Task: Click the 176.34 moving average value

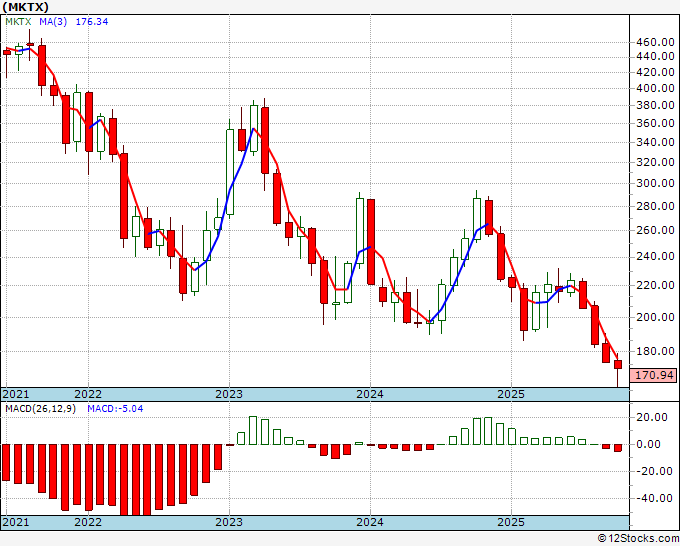Action: (92, 22)
